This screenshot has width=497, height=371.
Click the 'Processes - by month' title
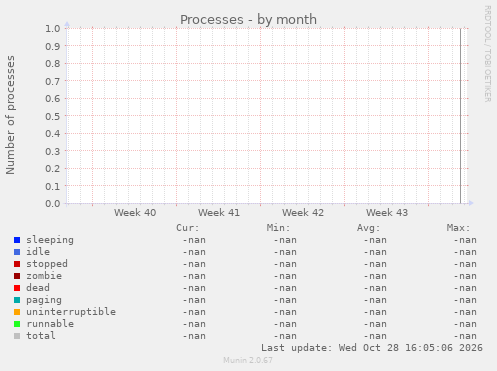248,20
